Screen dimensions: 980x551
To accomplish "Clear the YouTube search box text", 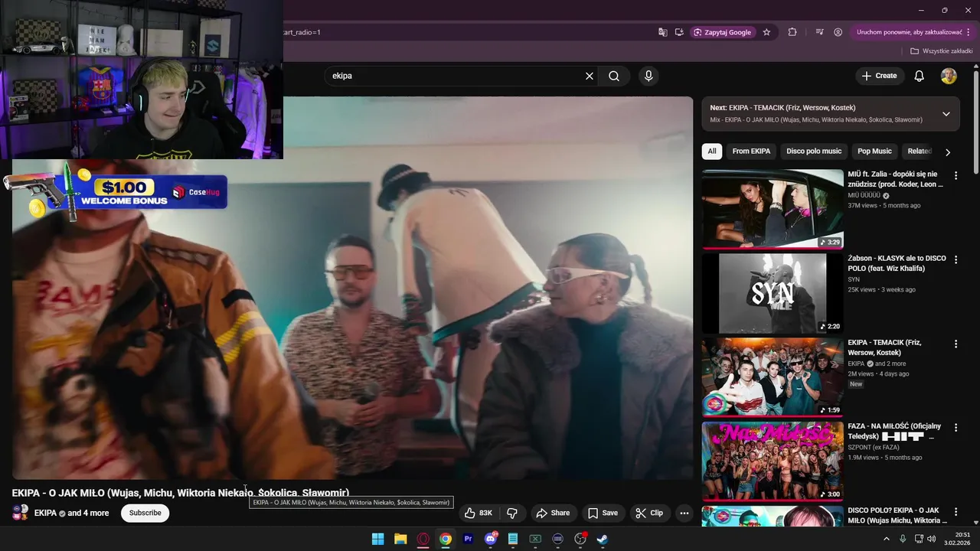I will 589,76.
